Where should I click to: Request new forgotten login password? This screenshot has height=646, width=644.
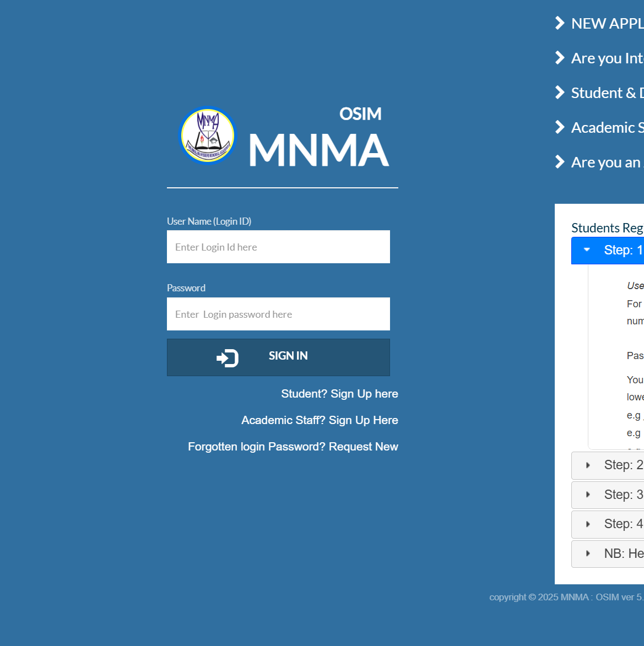coord(293,447)
